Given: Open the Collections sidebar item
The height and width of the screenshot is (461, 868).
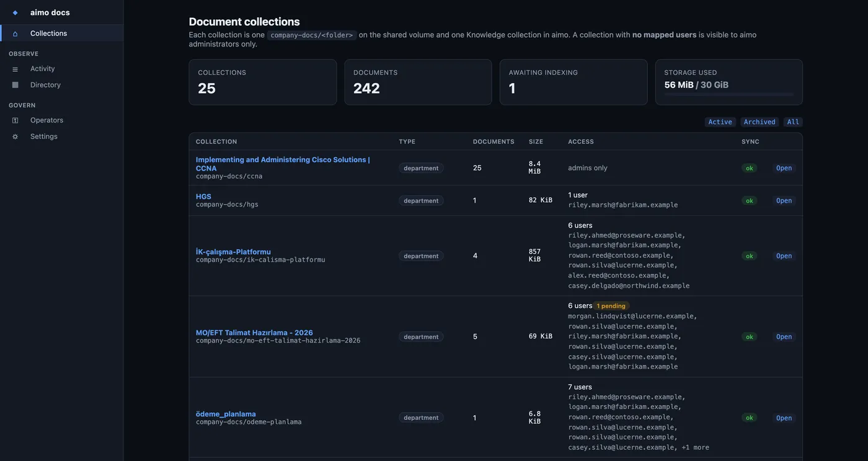Looking at the screenshot, I should [x=62, y=33].
